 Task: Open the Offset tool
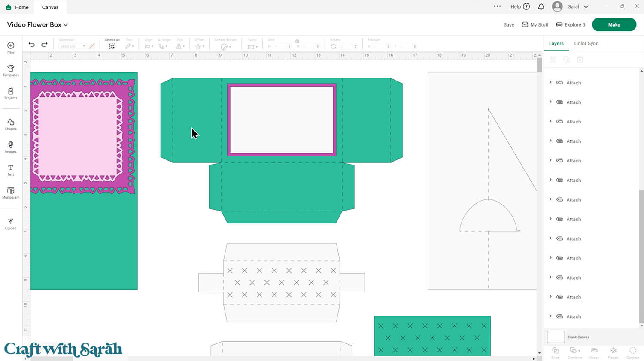tap(199, 46)
